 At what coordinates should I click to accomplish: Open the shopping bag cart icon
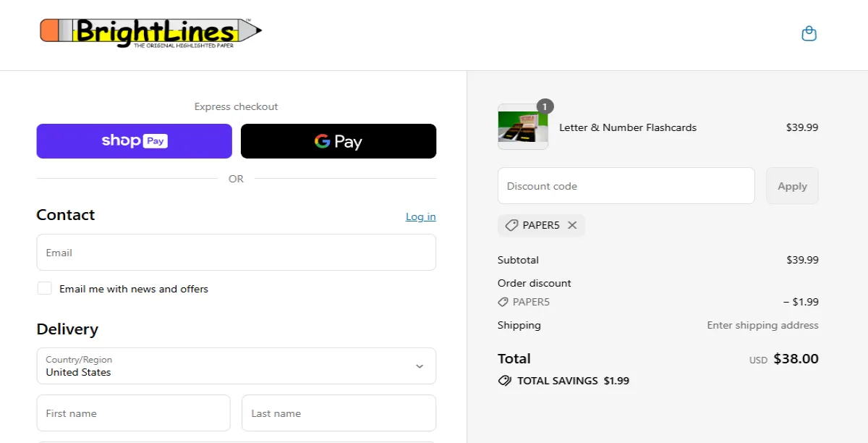tap(809, 34)
